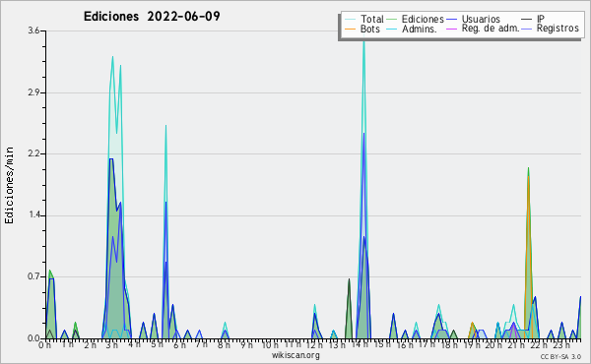Click the wikiscan.org label below the axis

click(x=295, y=355)
